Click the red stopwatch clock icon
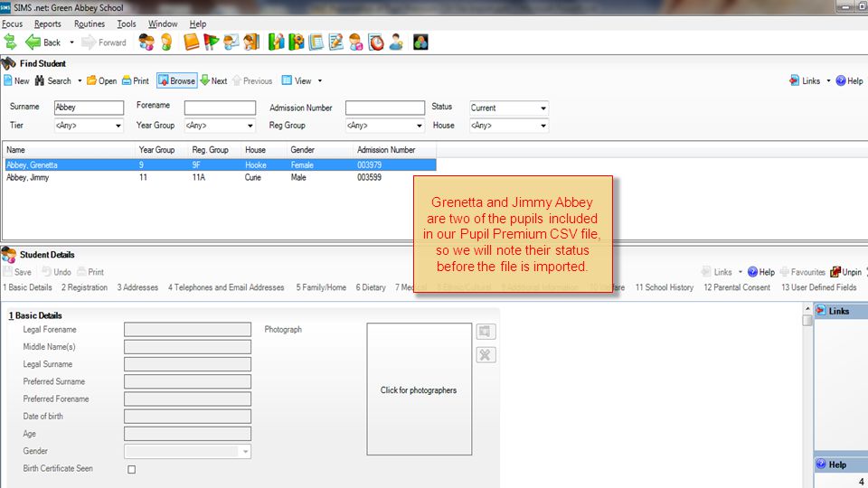 [x=376, y=42]
